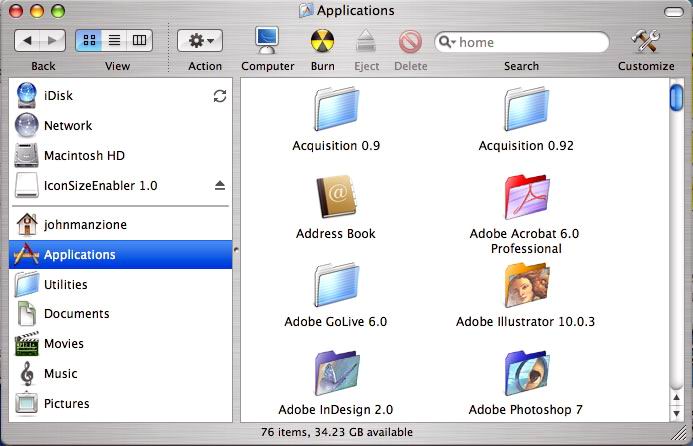Screen dimensions: 693x446
Task: Select the IconSizeEnabler 1.0 volume
Action: 120,186
